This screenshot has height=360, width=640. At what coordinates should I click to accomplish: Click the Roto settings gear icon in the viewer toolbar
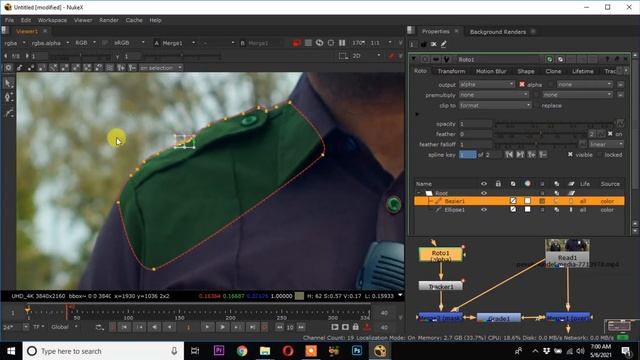point(8,68)
